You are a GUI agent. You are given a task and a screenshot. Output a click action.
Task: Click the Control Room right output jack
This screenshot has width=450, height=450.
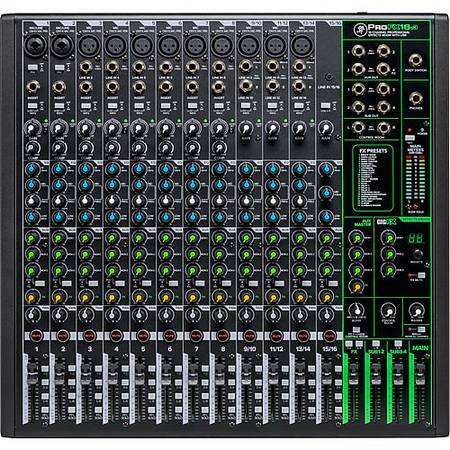383,128
